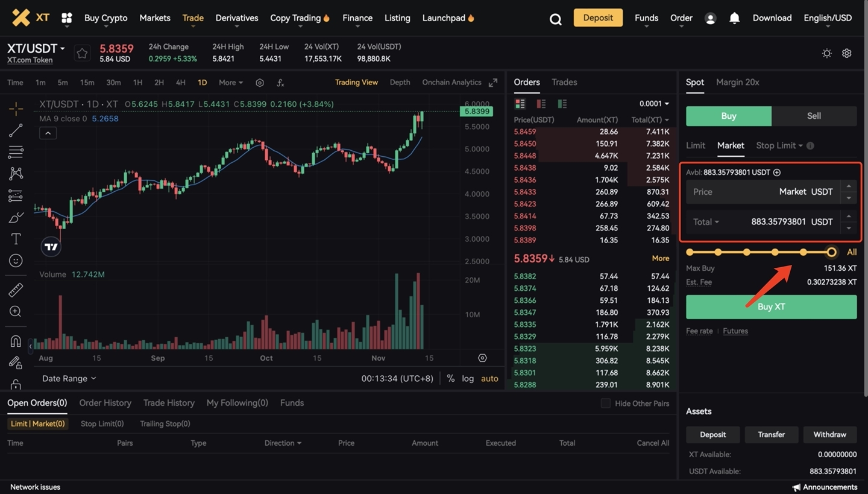Click the search magnifier icon

[x=556, y=19]
